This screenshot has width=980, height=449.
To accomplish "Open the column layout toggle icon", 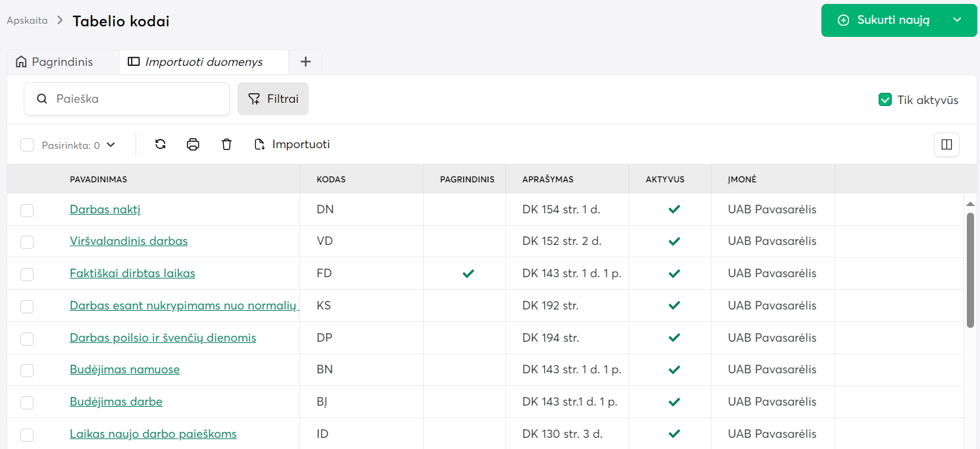I will point(946,144).
